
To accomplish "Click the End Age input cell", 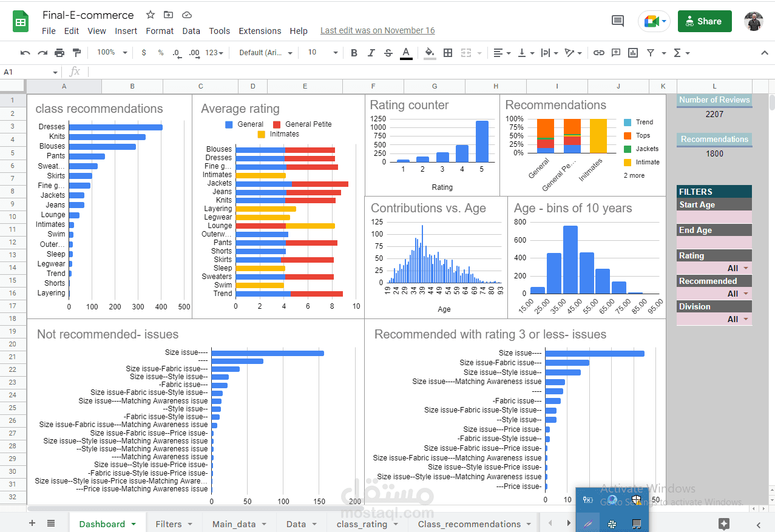I will pyautogui.click(x=714, y=243).
